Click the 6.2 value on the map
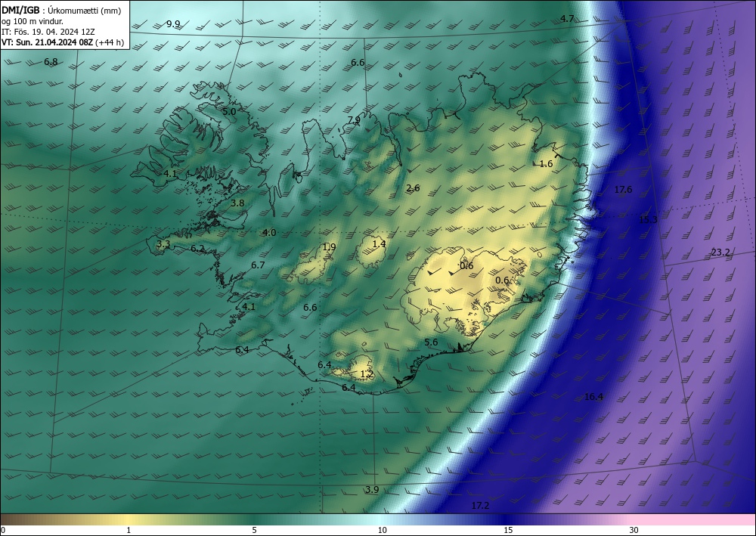Viewport: 756px width, 536px height. click(197, 249)
